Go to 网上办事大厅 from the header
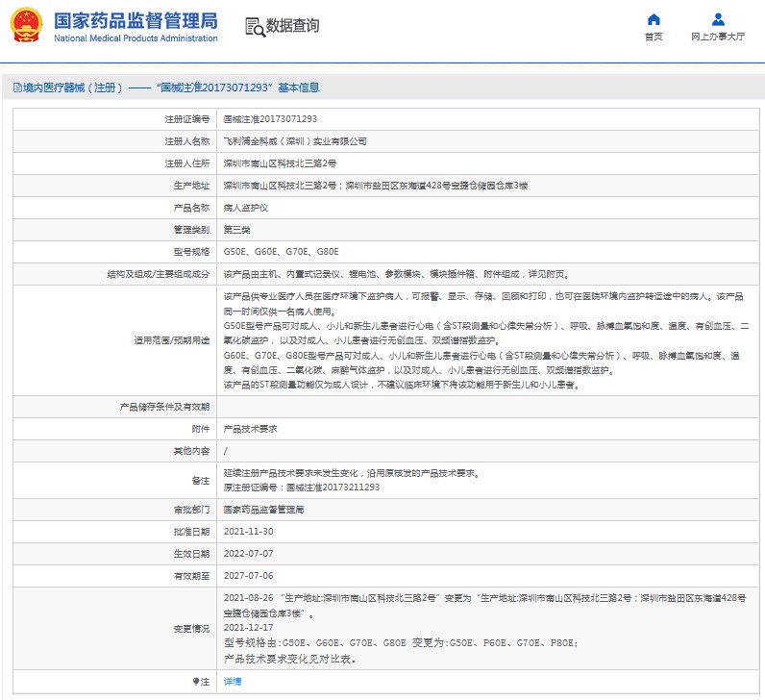The width and height of the screenshot is (765, 700). 718,37
